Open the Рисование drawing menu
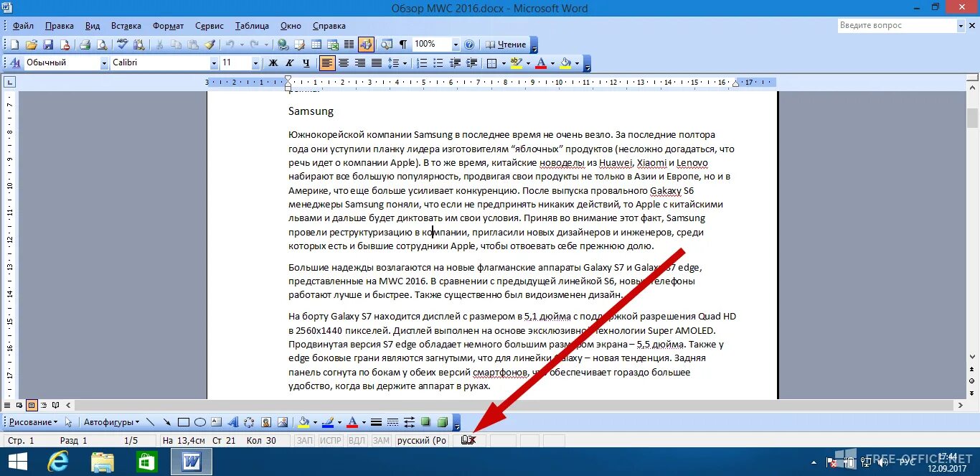 pos(33,422)
